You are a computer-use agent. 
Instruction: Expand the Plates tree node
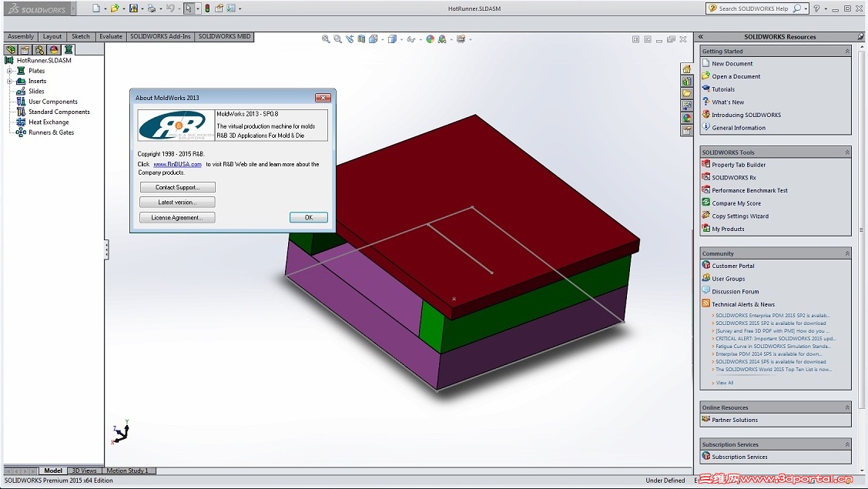pos(9,71)
